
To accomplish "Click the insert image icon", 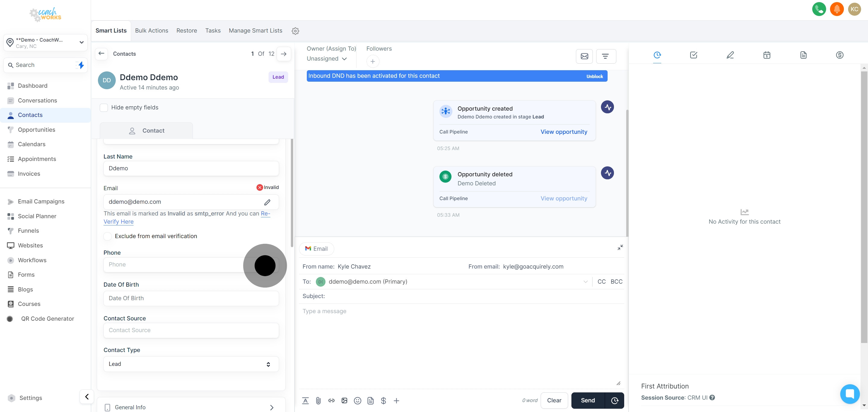I will coord(344,401).
